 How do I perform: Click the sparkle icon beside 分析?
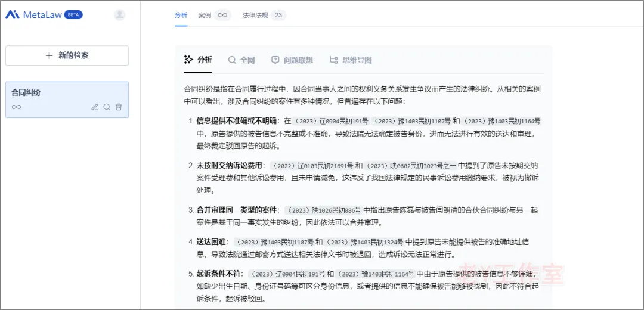click(188, 60)
